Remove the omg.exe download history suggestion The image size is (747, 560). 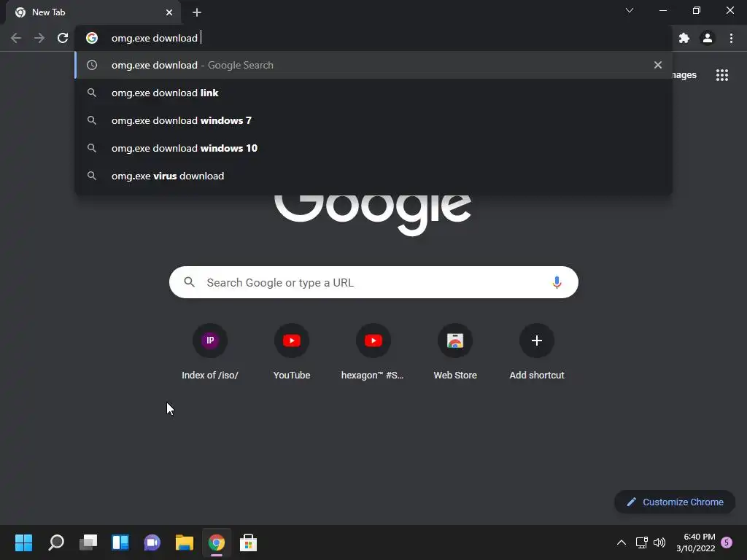[x=658, y=65]
